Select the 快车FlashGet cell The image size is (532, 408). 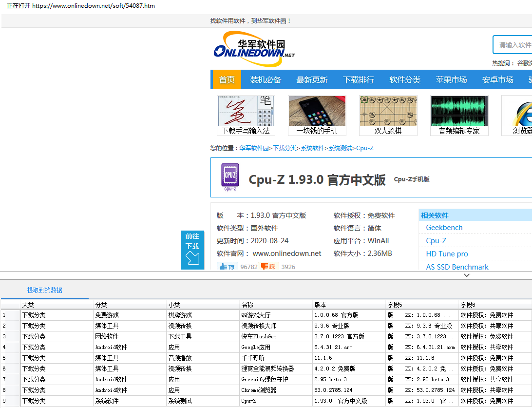tap(276, 336)
